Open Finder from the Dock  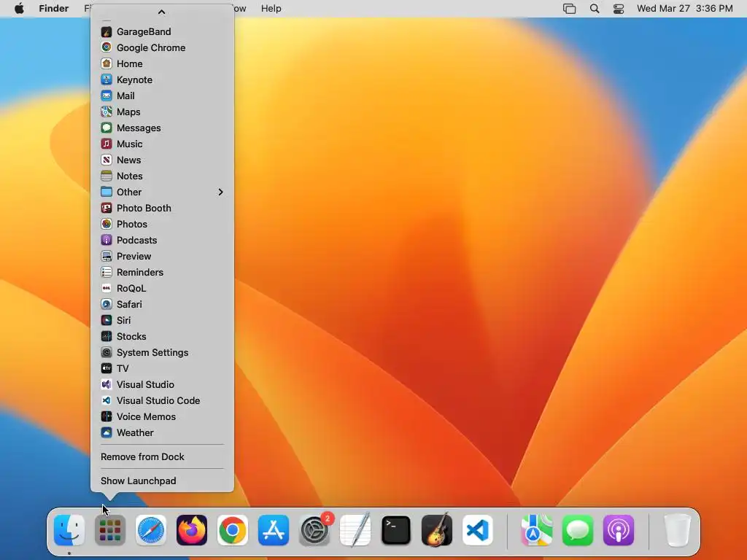(69, 530)
